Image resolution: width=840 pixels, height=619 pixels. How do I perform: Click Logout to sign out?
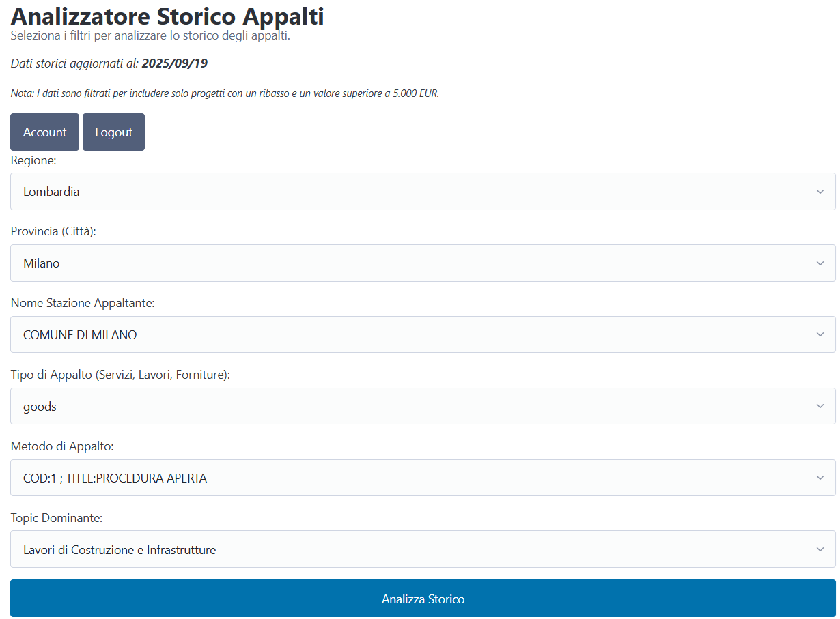coord(113,132)
